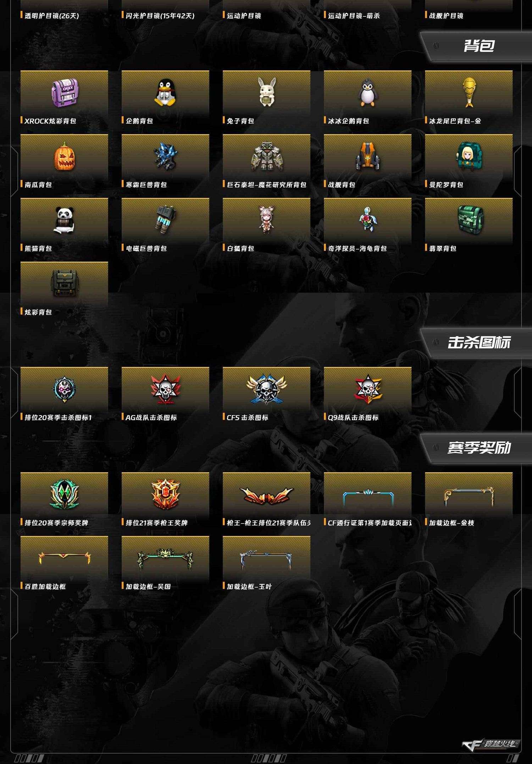Screen dimensions: 532x764
Task: Jump to the 击杀图标 section header
Action: (x=479, y=342)
